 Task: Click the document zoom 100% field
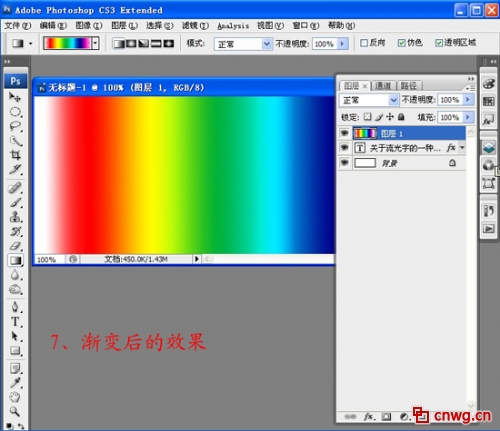point(49,259)
